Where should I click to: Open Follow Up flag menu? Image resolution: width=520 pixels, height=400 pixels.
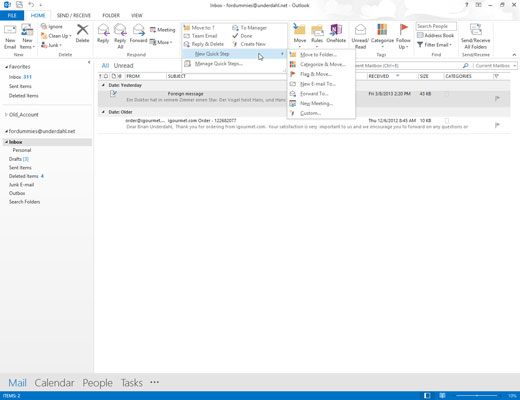pyautogui.click(x=403, y=37)
